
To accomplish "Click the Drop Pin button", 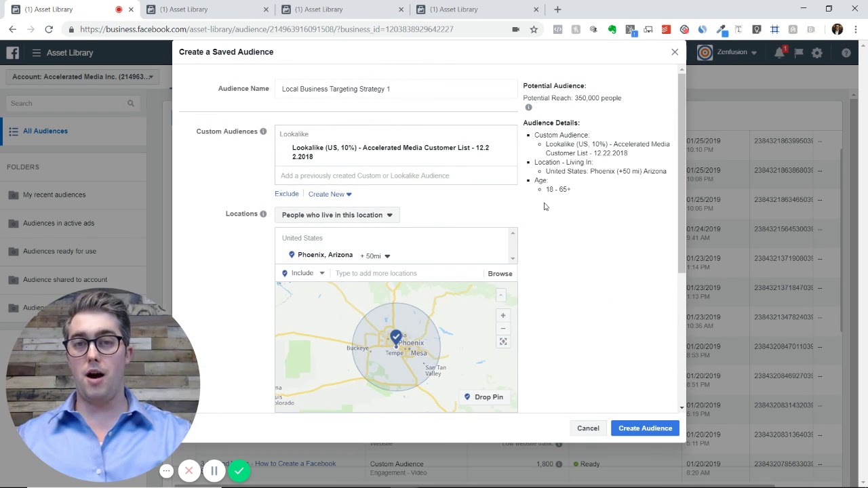I will point(483,397).
